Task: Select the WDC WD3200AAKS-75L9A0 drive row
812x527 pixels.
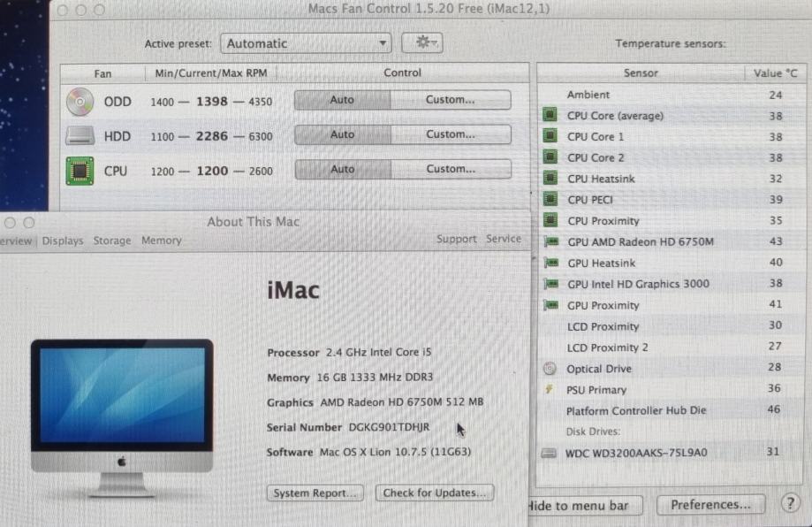Action: (x=672, y=453)
